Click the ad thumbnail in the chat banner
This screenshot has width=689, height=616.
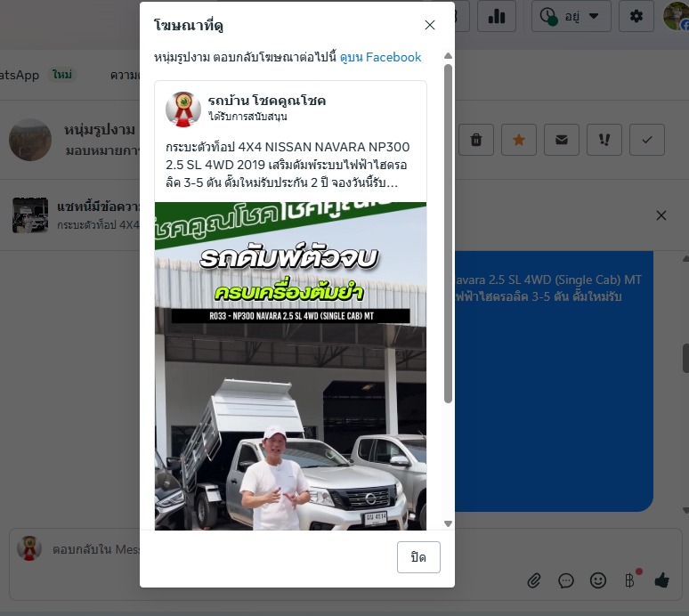coord(30,215)
